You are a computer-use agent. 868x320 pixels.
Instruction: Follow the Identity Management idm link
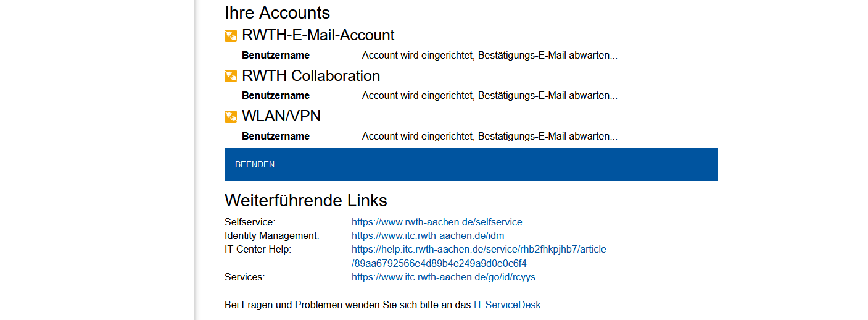click(x=428, y=235)
